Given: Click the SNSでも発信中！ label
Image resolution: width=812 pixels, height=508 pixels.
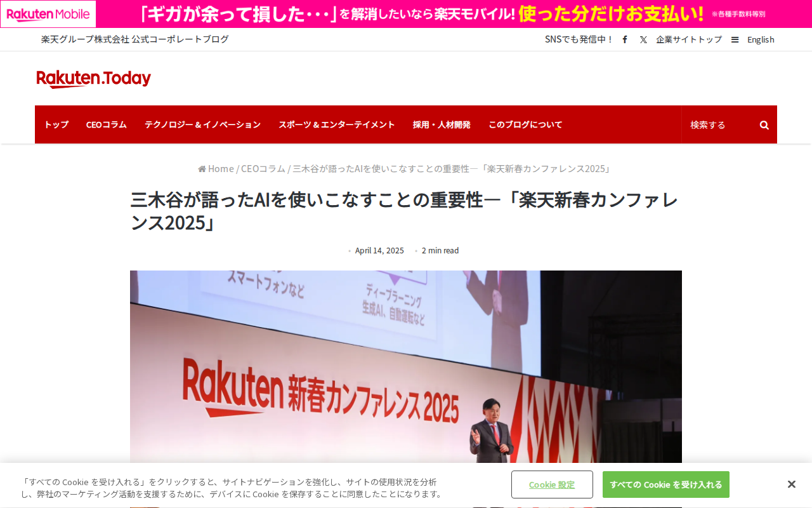Looking at the screenshot, I should 580,39.
